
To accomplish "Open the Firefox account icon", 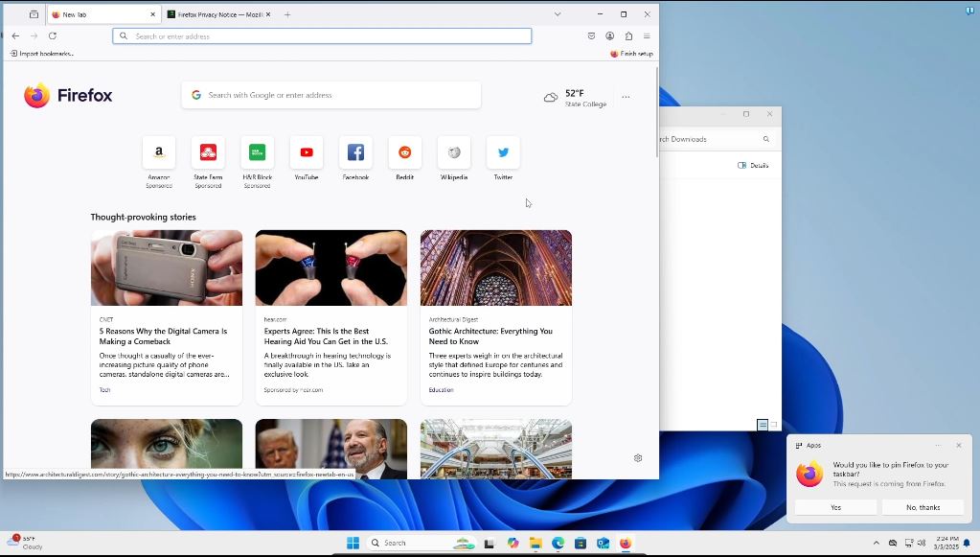I will pos(610,36).
